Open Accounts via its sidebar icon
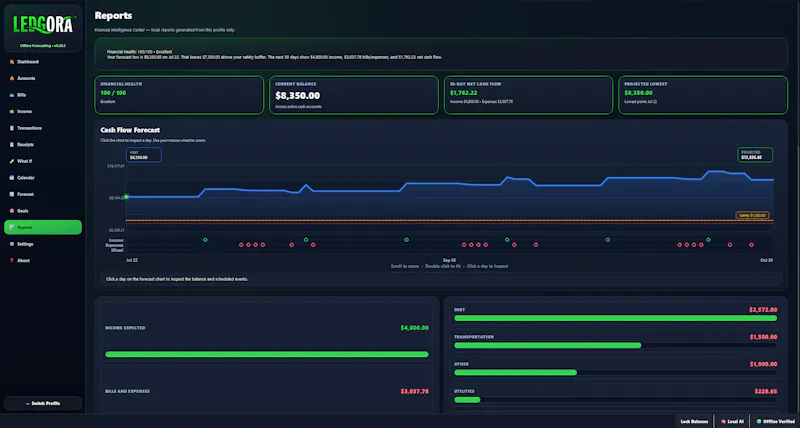 click(12, 78)
